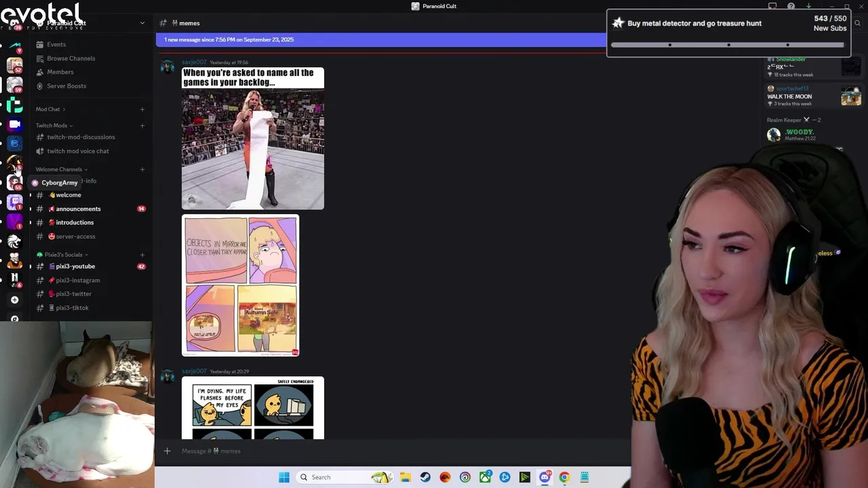868x488 pixels.
Task: Collapse the Mod Chat category
Action: click(51, 109)
